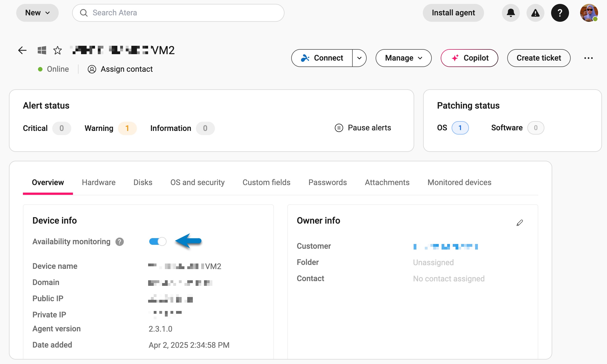Open the OS and security tab
This screenshot has width=607, height=364.
pyautogui.click(x=198, y=183)
